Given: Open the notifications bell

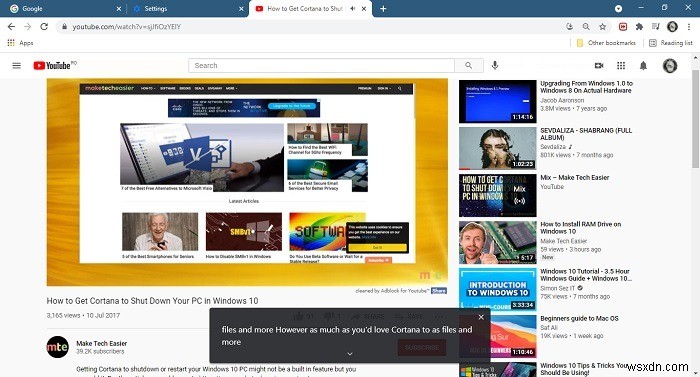Looking at the screenshot, I should point(643,66).
